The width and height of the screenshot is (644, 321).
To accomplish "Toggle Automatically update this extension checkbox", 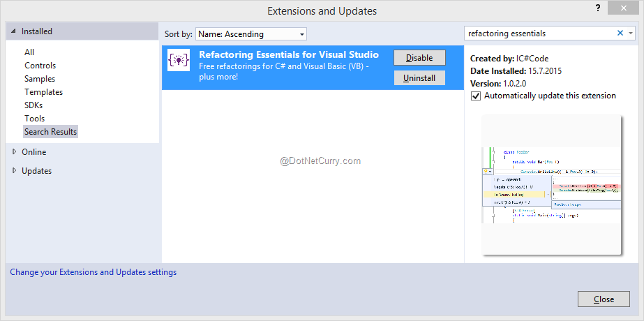I will [476, 96].
